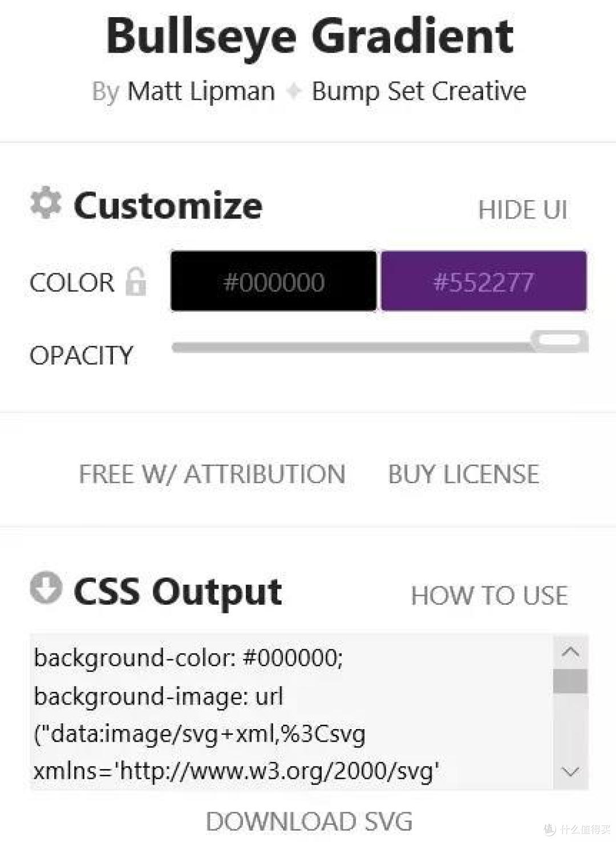Viewport: 616px width, 842px height.
Task: Click the CSS output scroll up arrow
Action: click(x=570, y=652)
